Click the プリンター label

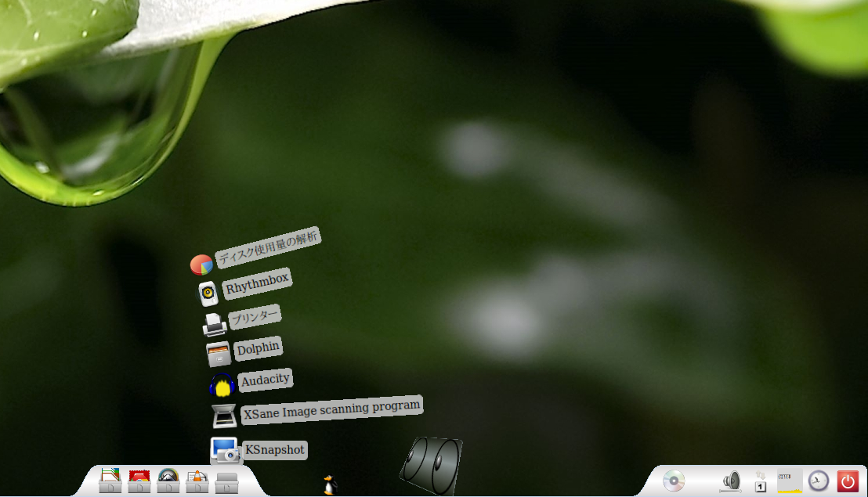255,317
